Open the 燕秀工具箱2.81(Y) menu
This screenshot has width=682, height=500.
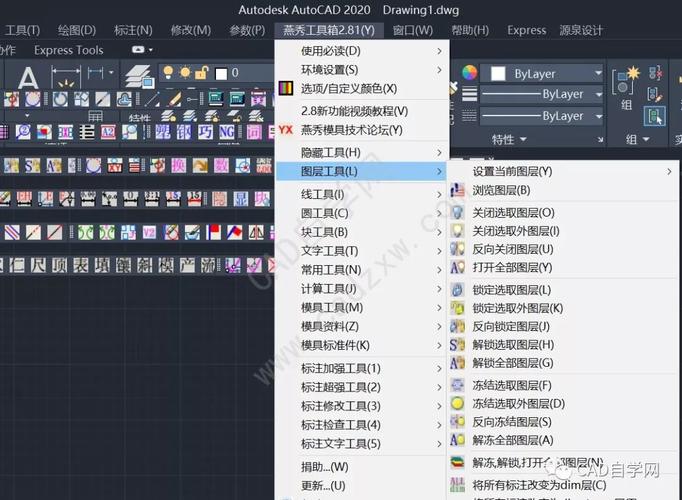(x=329, y=30)
